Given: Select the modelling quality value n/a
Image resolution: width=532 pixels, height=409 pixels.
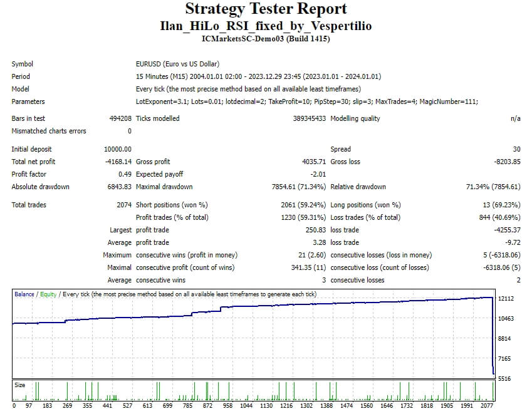Looking at the screenshot, I should [x=516, y=119].
